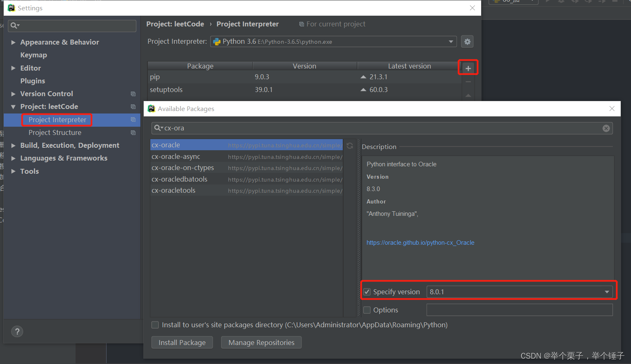Uncheck the Specify version checkbox
The image size is (631, 364).
pos(367,292)
